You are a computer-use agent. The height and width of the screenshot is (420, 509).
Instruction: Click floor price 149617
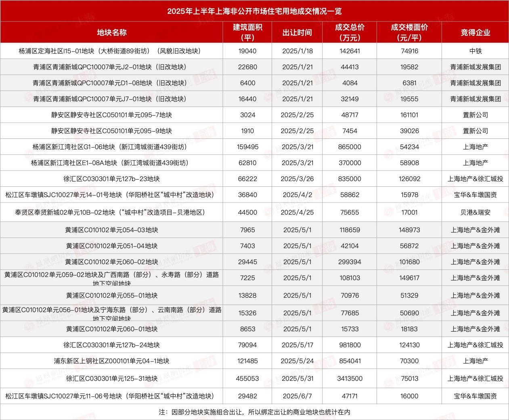[409, 278]
